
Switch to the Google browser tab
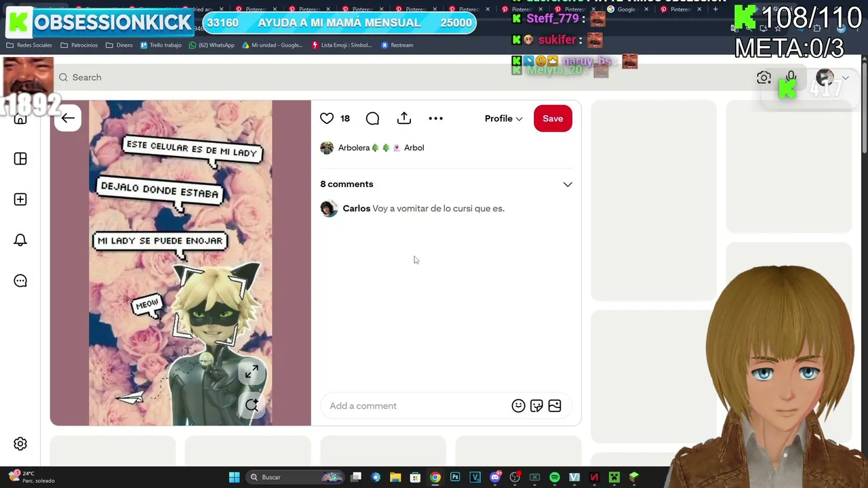tap(627, 9)
